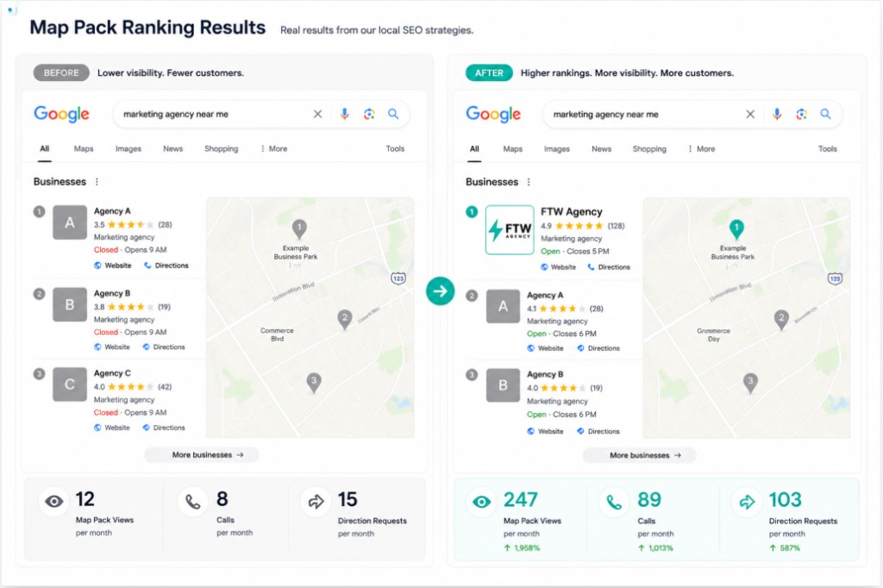The height and width of the screenshot is (588, 883).
Task: Click the arrow icon beside 15 Direction Requests
Action: click(x=316, y=501)
